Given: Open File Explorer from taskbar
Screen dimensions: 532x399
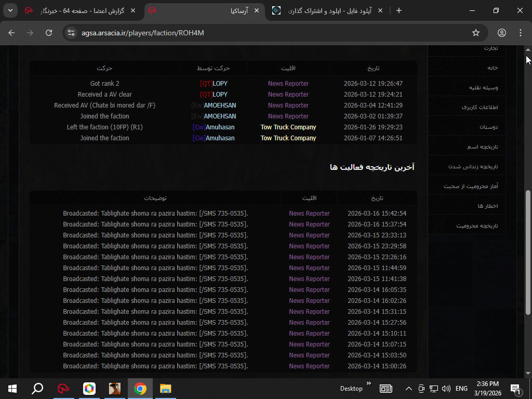Looking at the screenshot, I should pyautogui.click(x=166, y=389).
